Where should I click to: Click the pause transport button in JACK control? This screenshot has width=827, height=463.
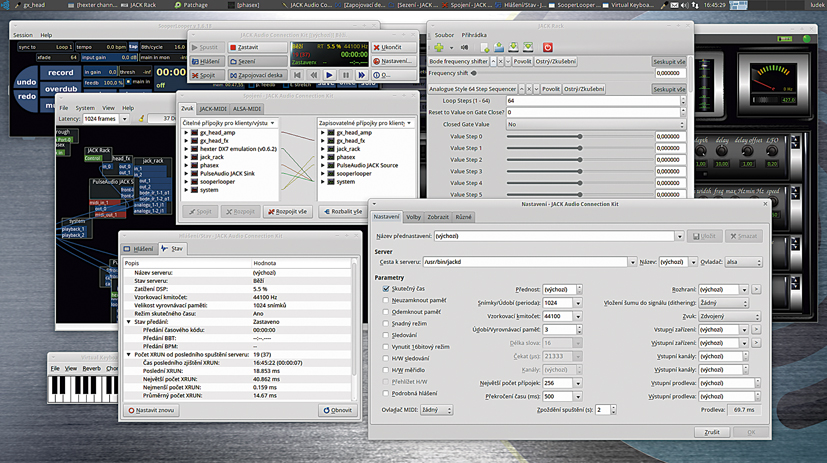point(346,75)
